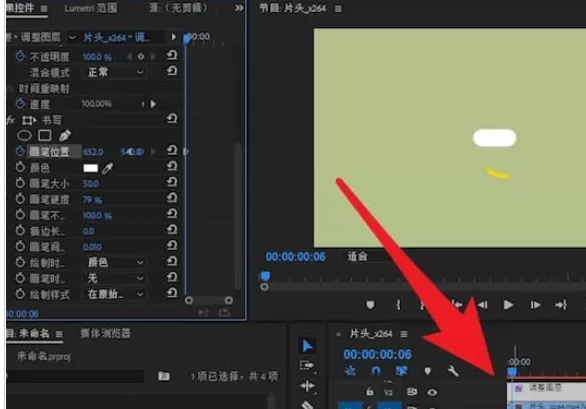
Task: Click the timeline timecode 00:00:00:06
Action: [x=377, y=354]
